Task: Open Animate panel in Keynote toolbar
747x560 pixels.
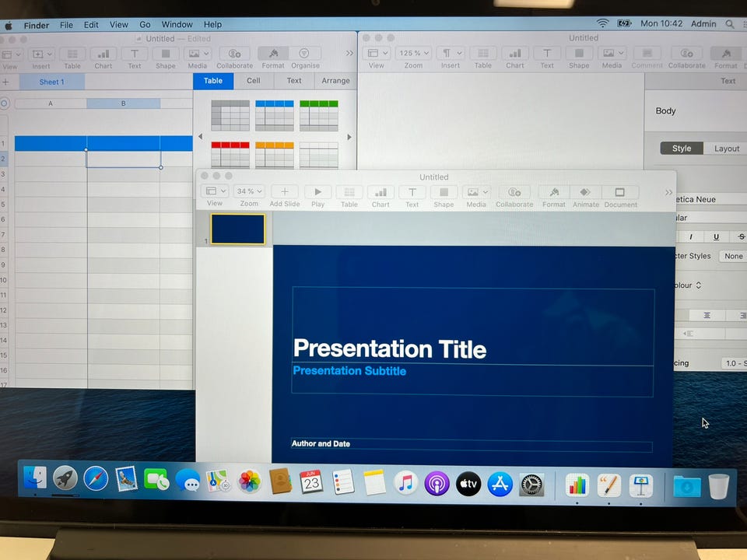Action: pos(585,192)
